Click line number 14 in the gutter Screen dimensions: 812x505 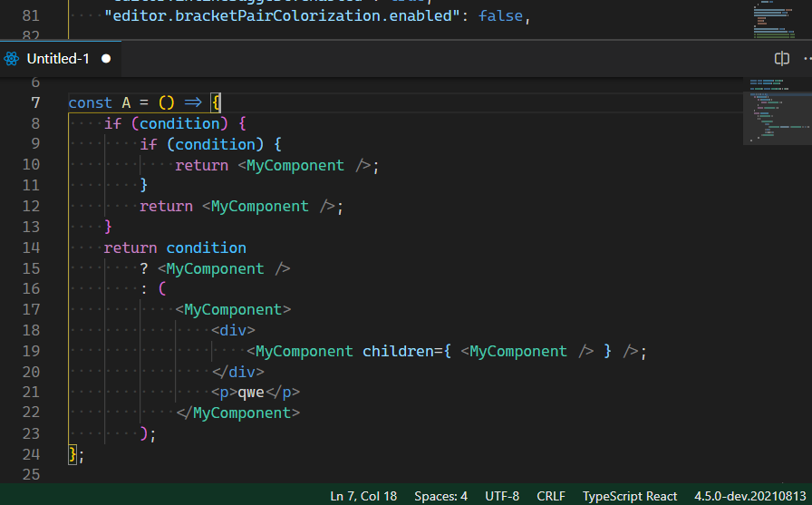click(31, 248)
